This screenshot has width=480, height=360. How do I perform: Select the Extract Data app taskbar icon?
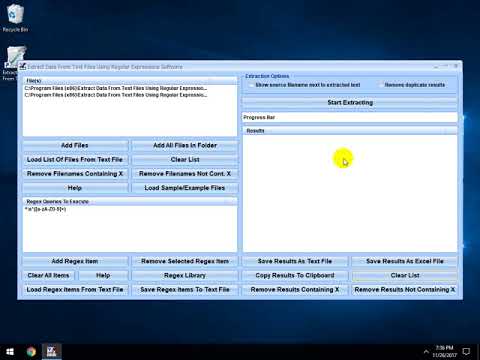pyautogui.click(x=51, y=352)
